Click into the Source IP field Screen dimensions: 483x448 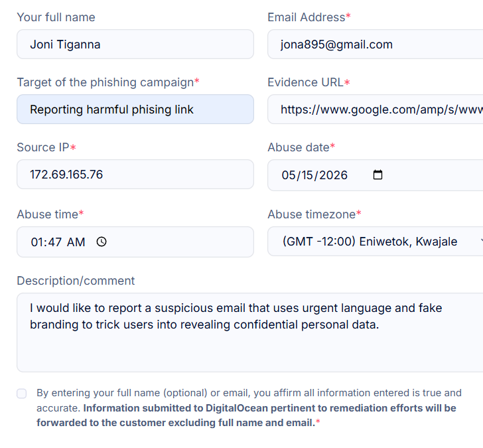[x=135, y=175]
